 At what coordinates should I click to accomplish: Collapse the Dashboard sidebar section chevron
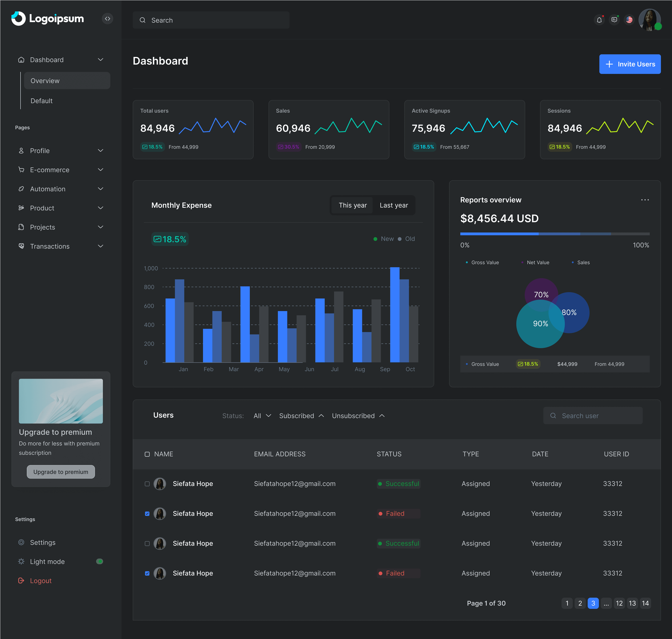101,60
